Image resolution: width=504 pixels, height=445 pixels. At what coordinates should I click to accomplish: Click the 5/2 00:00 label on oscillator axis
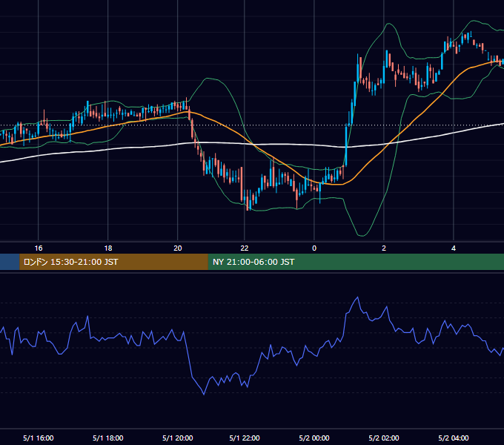314,438
